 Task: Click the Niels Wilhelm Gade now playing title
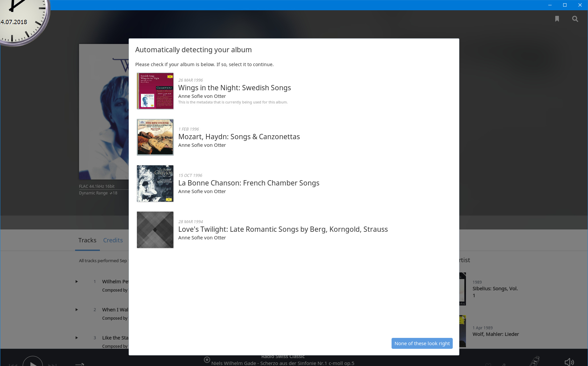coord(283,363)
